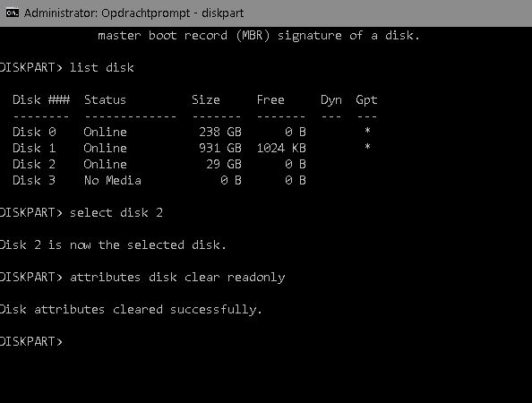Image resolution: width=532 pixels, height=403 pixels.
Task: Click the 'Disk ###' column header
Action: click(41, 99)
